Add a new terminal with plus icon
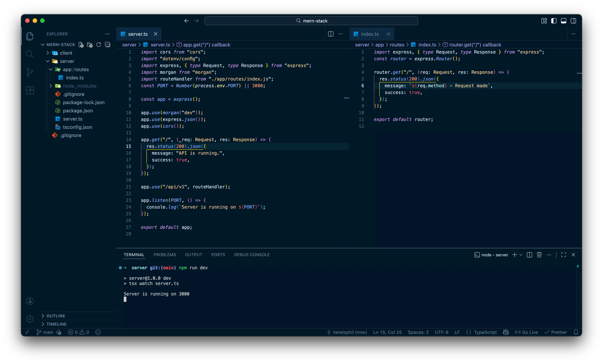 click(514, 255)
